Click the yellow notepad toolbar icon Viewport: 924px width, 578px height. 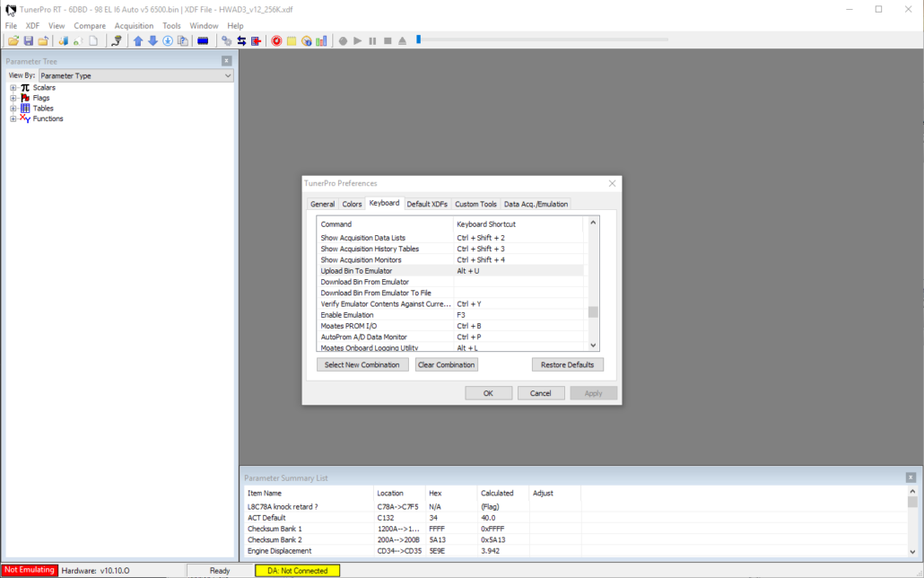(292, 40)
